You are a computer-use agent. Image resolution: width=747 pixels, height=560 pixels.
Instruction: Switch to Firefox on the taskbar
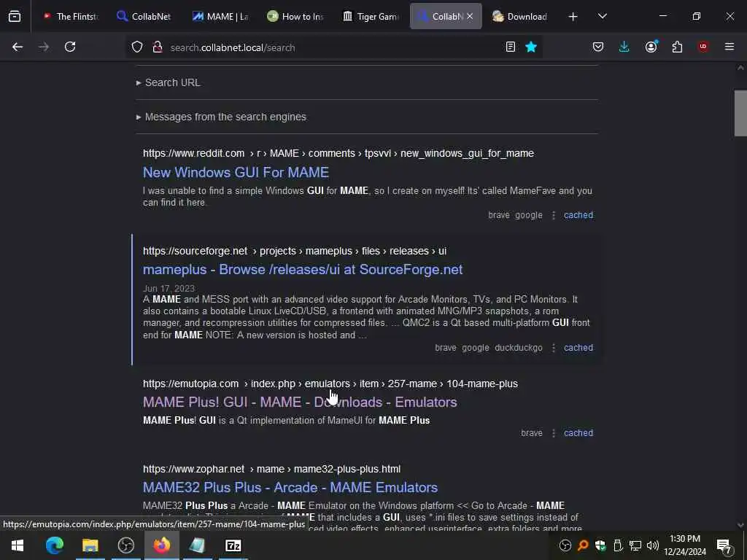(161, 545)
